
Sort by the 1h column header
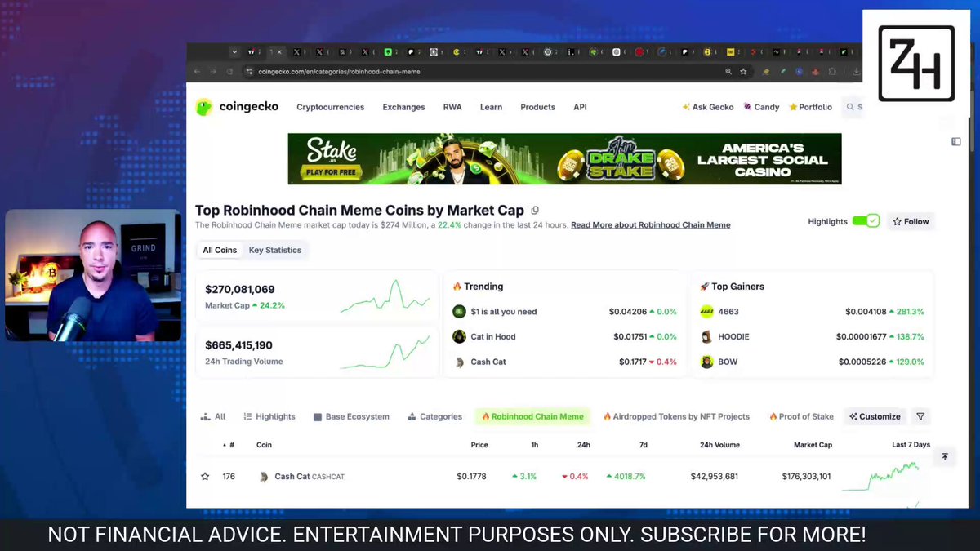[x=534, y=445]
